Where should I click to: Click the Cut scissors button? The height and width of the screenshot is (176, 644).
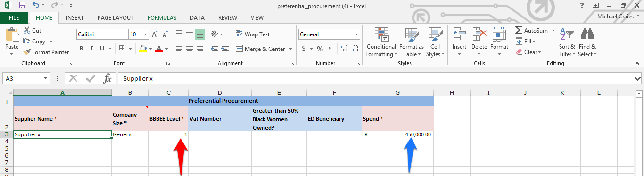coord(33,31)
